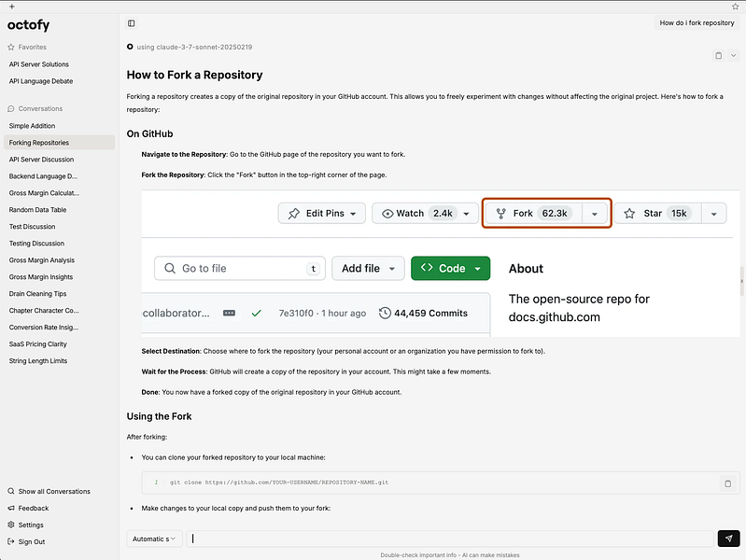The width and height of the screenshot is (746, 560).
Task: Open the Feedback option
Action: (33, 509)
